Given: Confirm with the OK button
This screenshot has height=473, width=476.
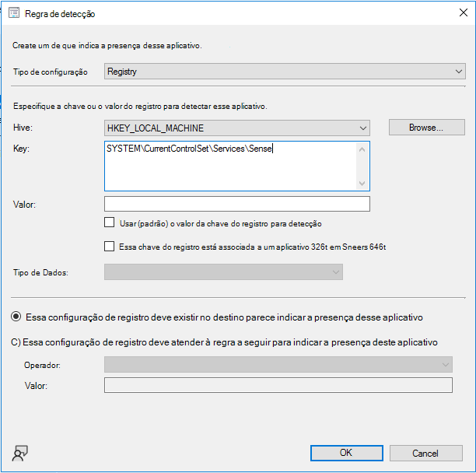Looking at the screenshot, I should 346,453.
